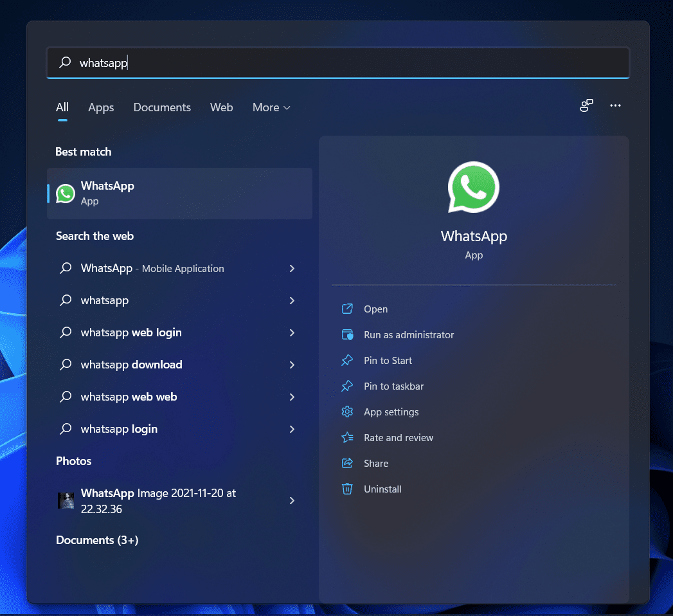The image size is (673, 616).
Task: Expand the whatsapp web login suggestion
Action: (x=291, y=332)
